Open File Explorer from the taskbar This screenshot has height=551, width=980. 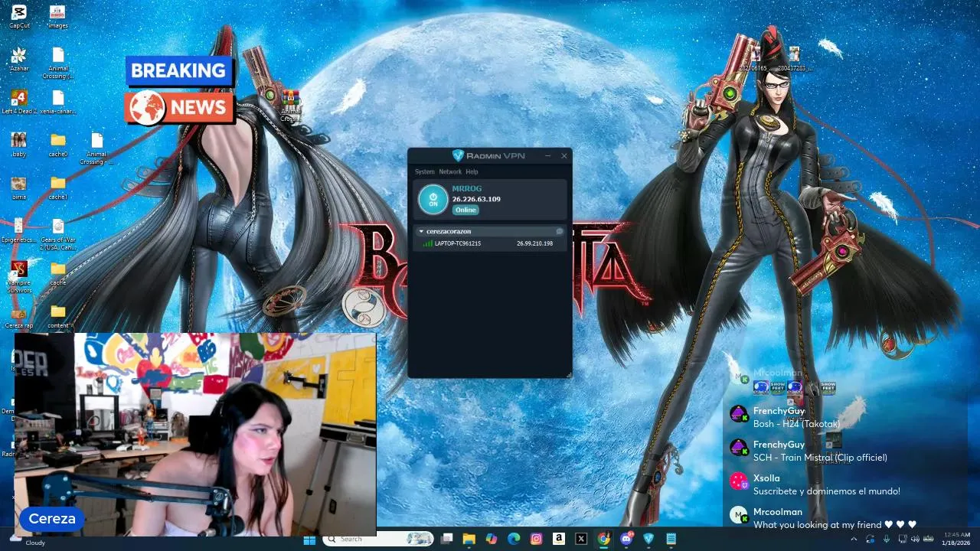[x=469, y=540]
